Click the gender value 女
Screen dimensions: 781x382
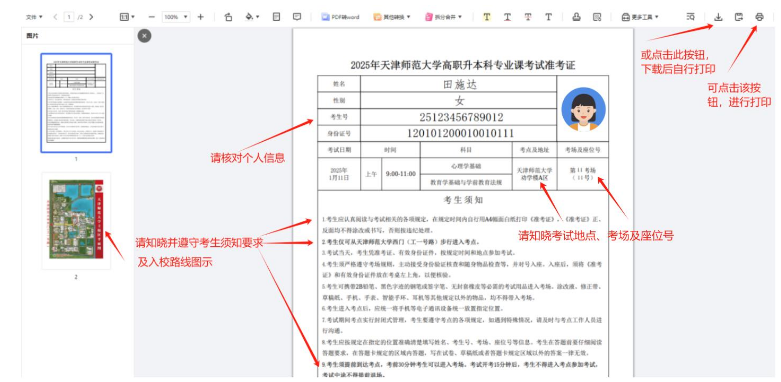click(x=459, y=101)
